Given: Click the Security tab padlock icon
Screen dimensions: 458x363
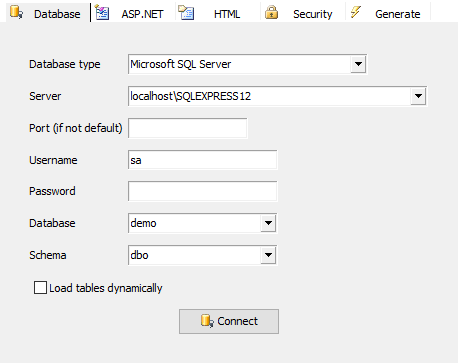Looking at the screenshot, I should (x=271, y=13).
